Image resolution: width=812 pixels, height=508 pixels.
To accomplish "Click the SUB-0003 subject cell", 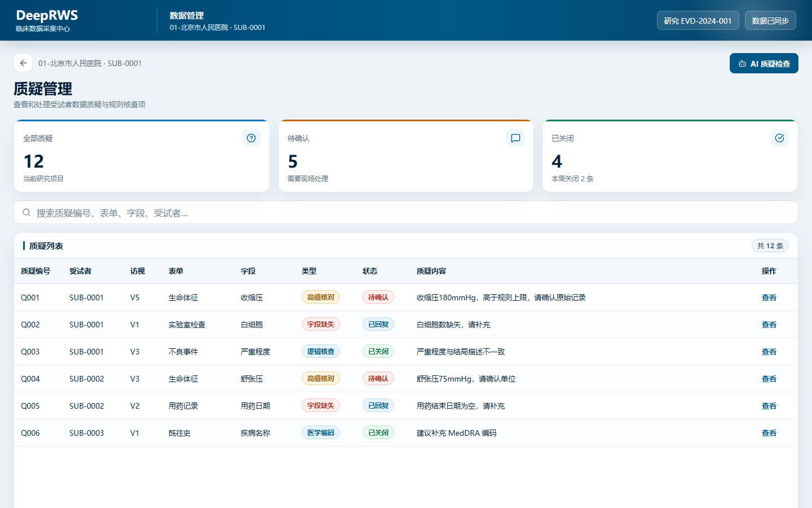I will (87, 433).
